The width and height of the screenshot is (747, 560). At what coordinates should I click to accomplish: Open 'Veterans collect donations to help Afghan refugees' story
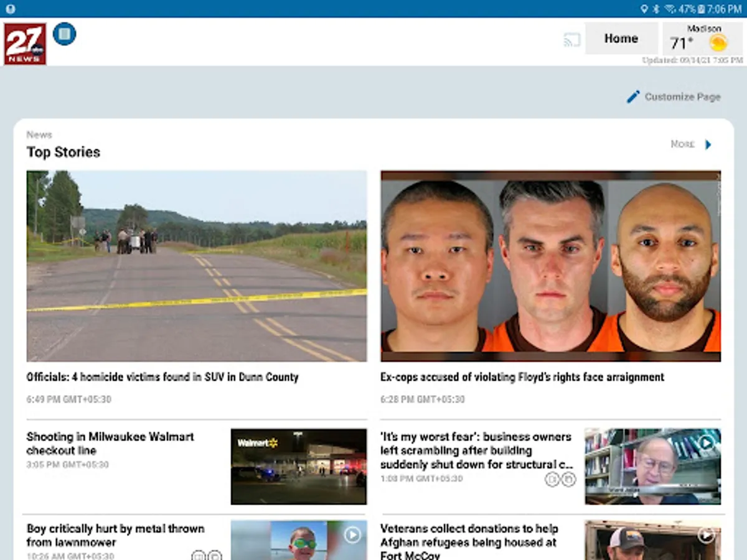coord(469,541)
